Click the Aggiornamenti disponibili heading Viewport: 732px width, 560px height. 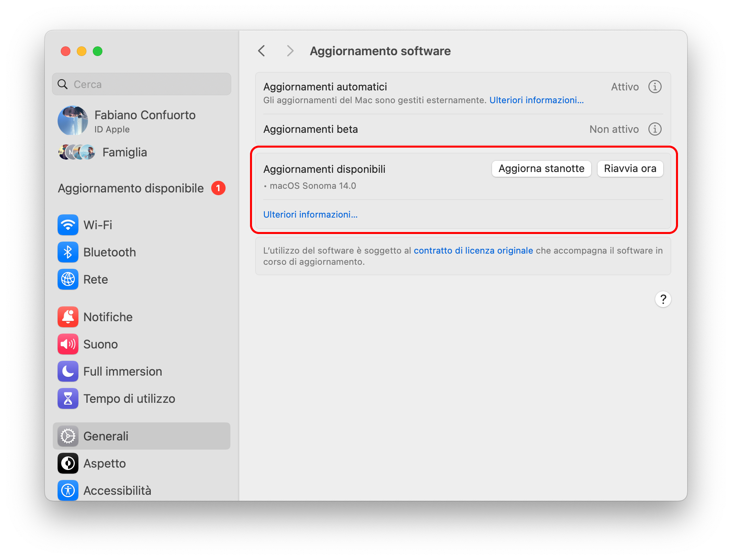coord(324,169)
